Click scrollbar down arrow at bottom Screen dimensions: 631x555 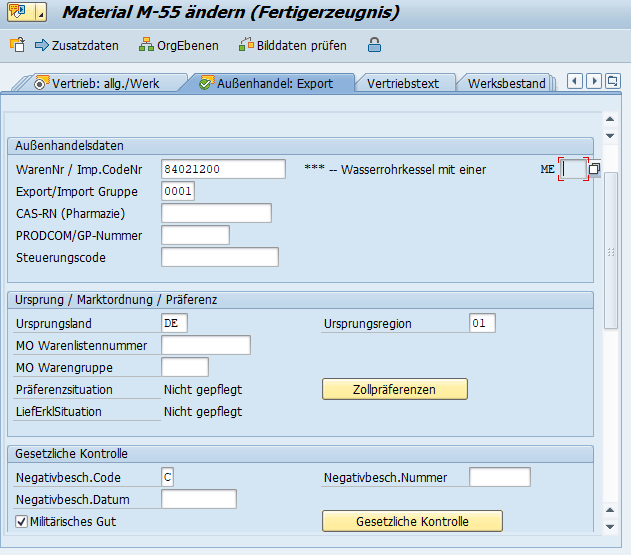click(610, 527)
